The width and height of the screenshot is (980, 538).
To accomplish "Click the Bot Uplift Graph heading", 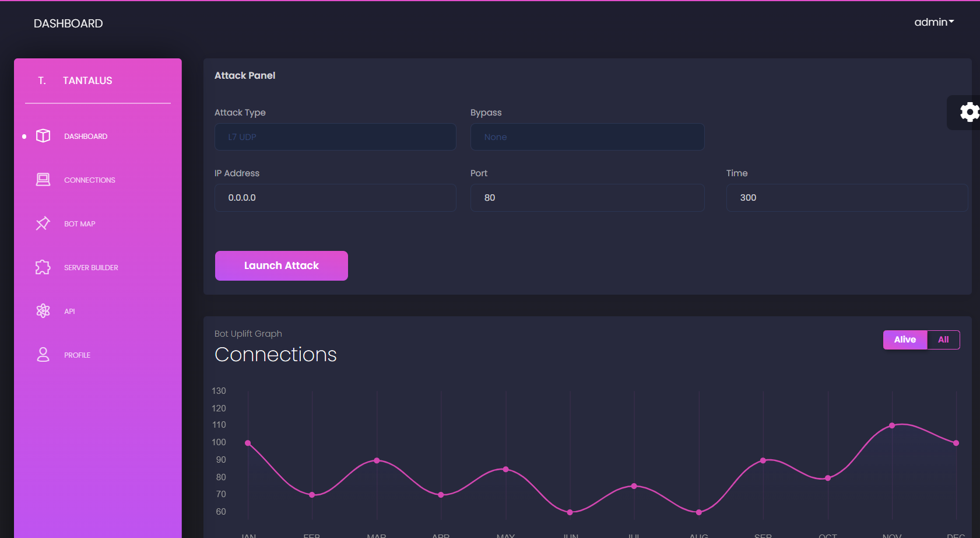I will pyautogui.click(x=248, y=333).
